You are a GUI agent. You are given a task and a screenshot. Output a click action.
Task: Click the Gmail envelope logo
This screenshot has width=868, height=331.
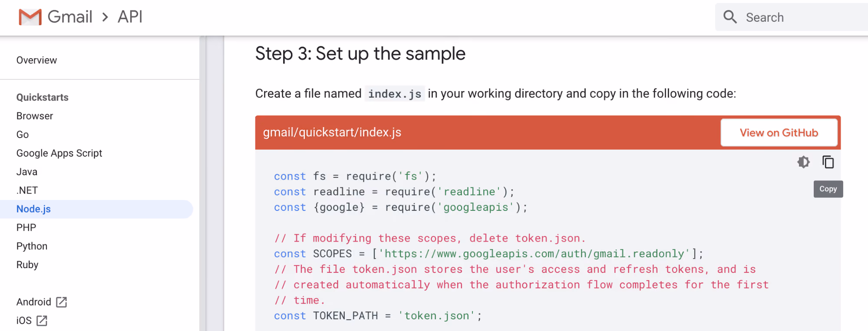30,17
